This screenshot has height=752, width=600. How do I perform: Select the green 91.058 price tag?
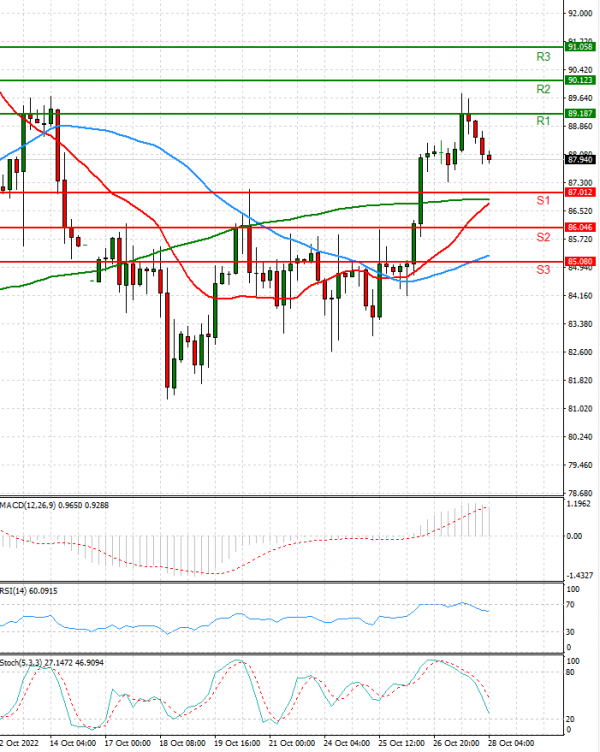tap(580, 47)
